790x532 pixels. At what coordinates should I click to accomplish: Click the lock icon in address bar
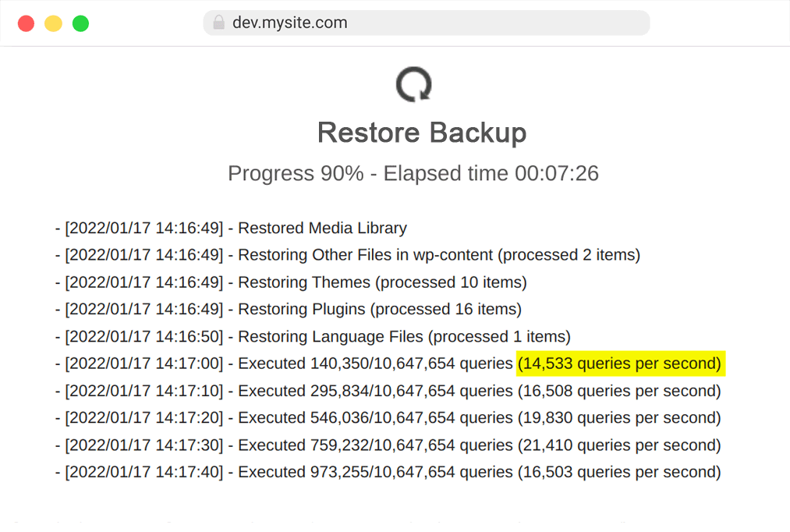point(218,22)
